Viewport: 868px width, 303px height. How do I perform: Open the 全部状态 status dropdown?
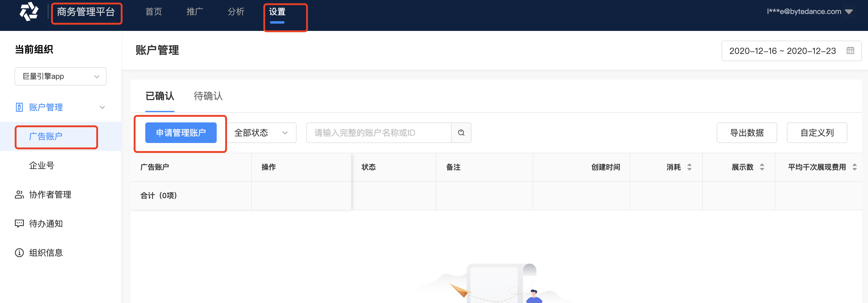(x=261, y=133)
